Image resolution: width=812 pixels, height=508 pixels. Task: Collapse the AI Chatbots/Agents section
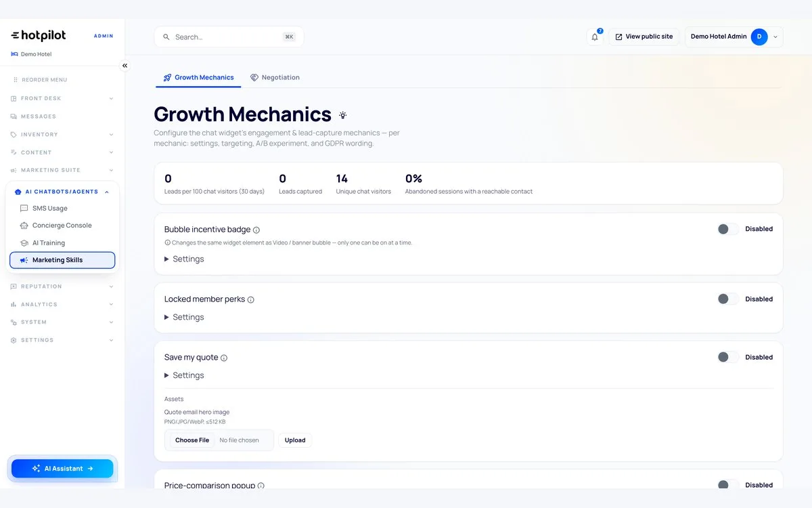point(62,192)
